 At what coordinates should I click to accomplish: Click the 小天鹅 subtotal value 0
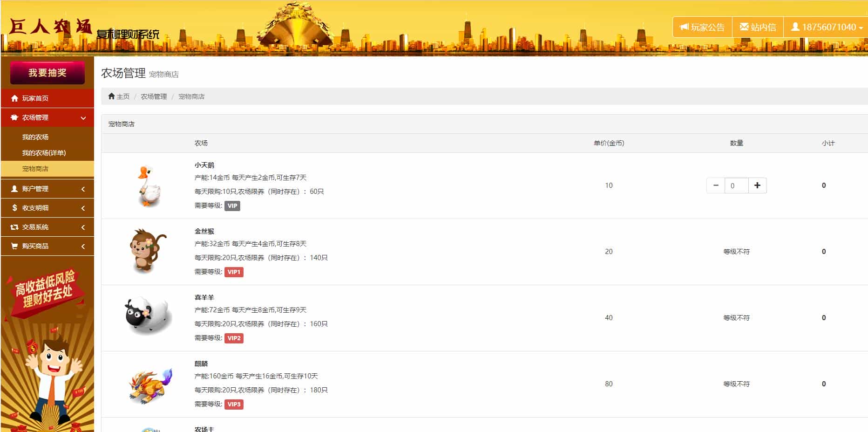[824, 185]
